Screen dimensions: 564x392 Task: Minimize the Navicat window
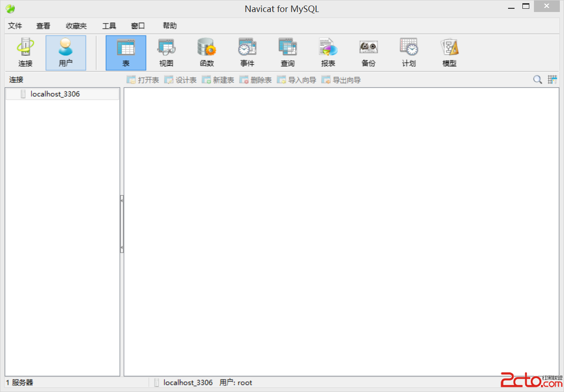511,7
